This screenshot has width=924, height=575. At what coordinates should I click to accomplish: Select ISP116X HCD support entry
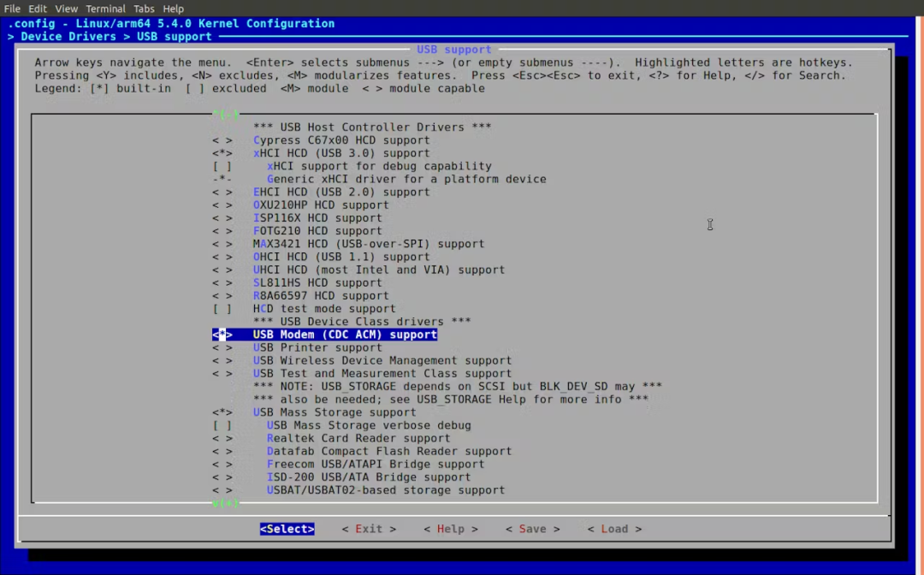317,218
